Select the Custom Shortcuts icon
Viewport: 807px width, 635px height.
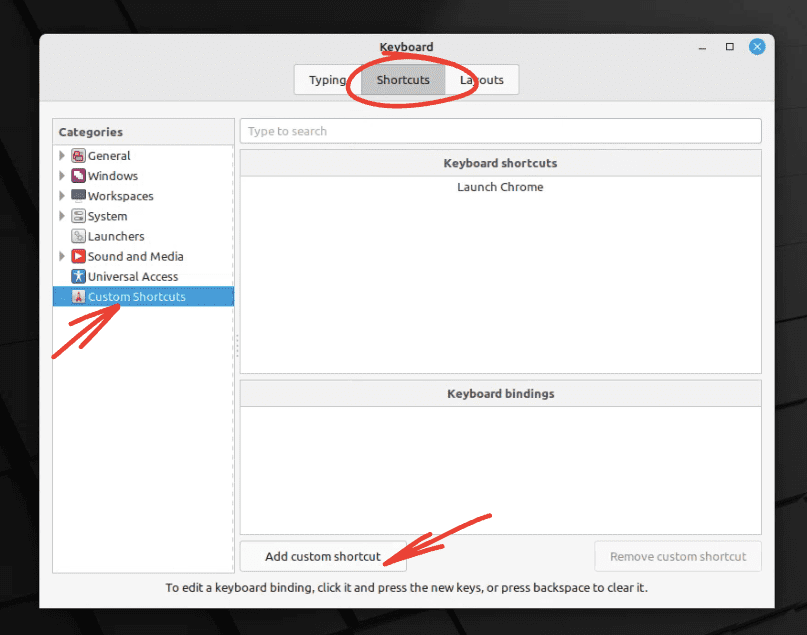(78, 296)
